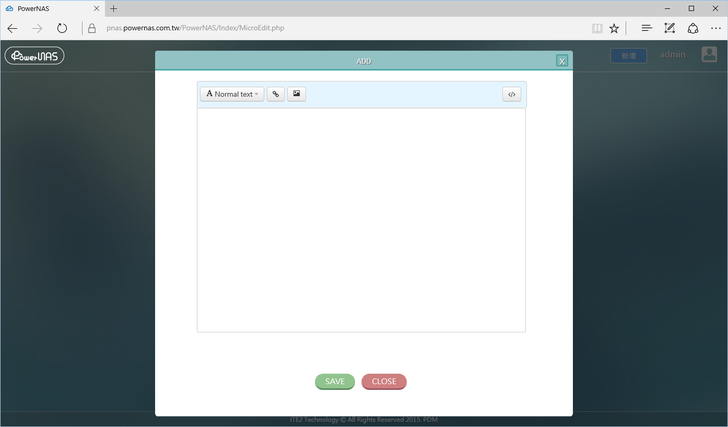This screenshot has width=728, height=427.
Task: Minimize the browser window
Action: click(667, 8)
